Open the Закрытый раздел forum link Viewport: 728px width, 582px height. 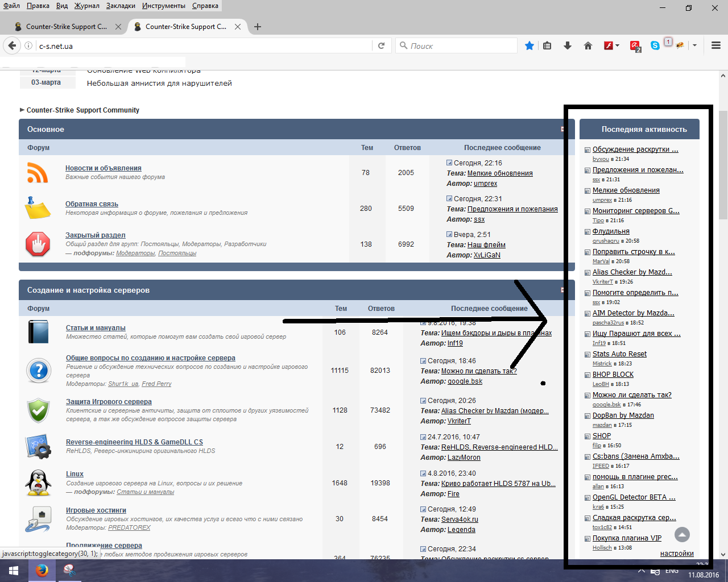coord(96,235)
